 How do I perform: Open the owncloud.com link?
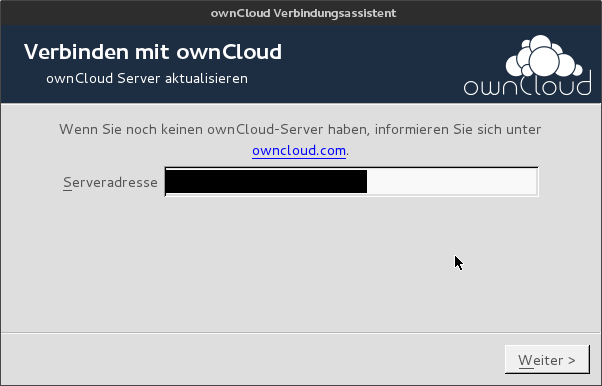[x=299, y=151]
